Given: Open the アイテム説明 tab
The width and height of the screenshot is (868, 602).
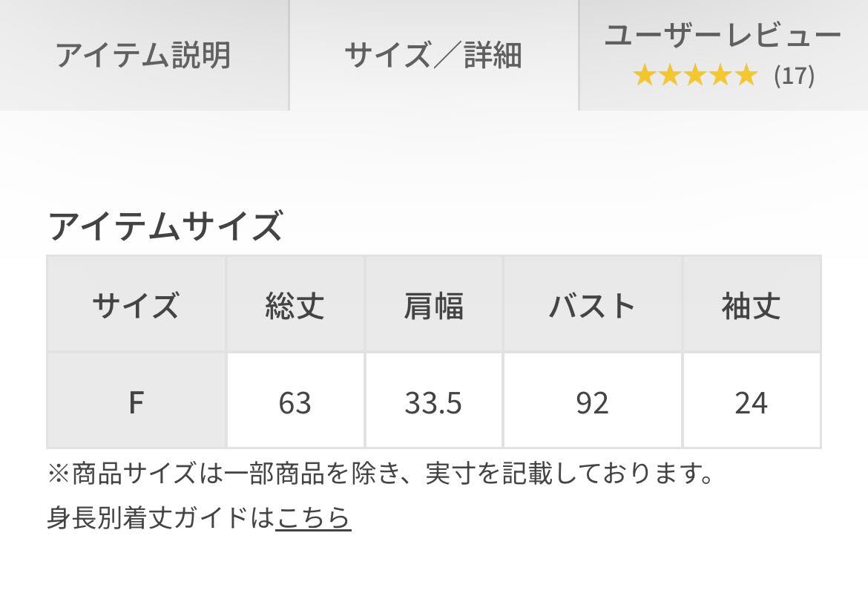Looking at the screenshot, I should tap(143, 55).
